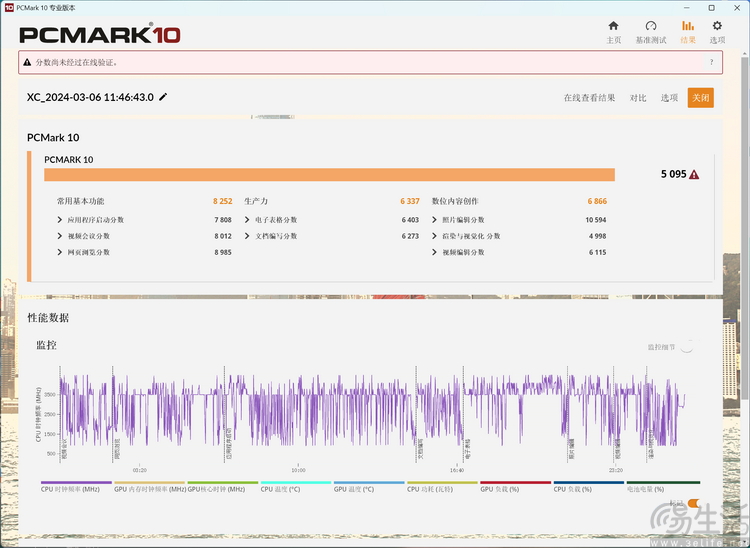This screenshot has height=548, width=750.
Task: Select the dark green 电池电量 (%) legend swatch
Action: pyautogui.click(x=663, y=482)
